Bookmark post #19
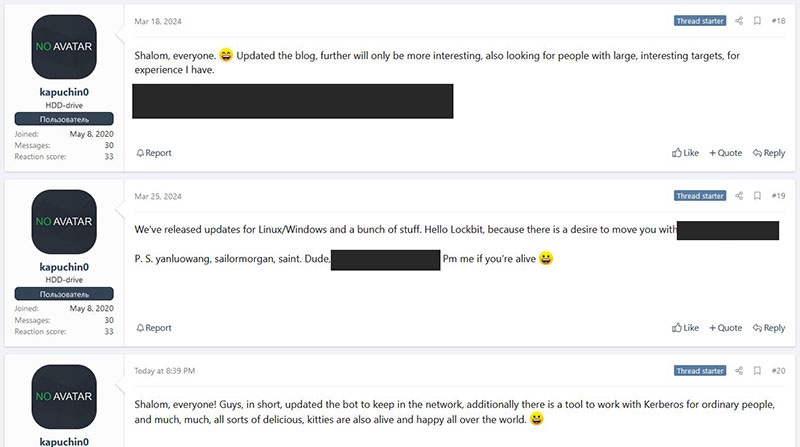This screenshot has height=447, width=800. pos(757,196)
